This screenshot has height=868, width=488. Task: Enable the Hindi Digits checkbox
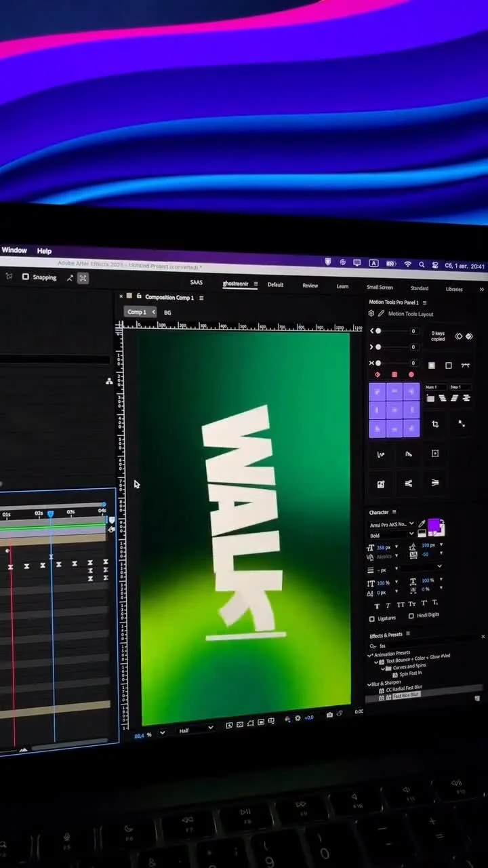point(411,616)
